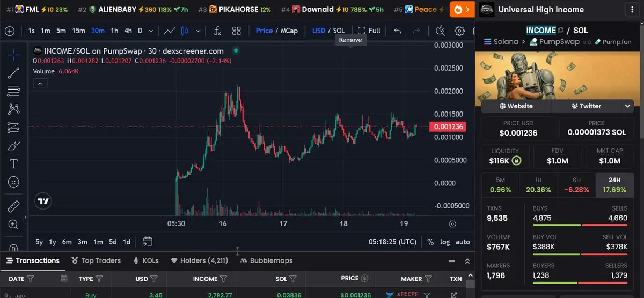Screen dimensions: 644x298
Task: Open the Fibonacci retracement tool
Action: click(14, 91)
